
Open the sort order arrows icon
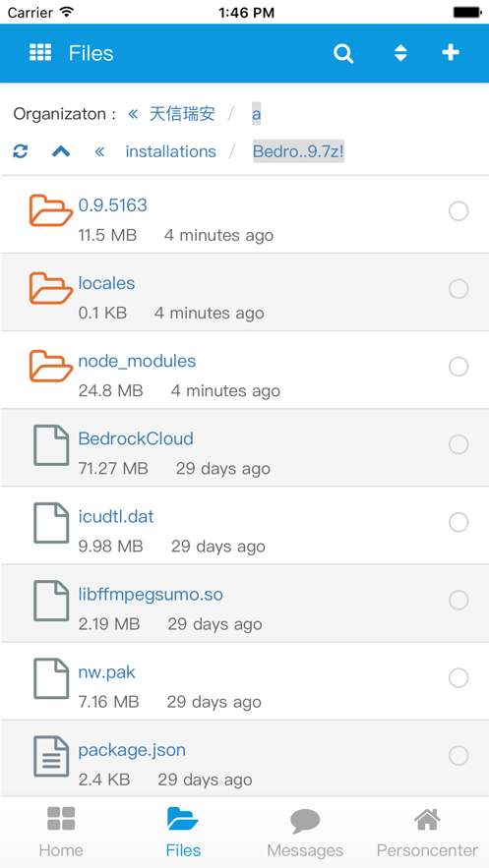point(400,53)
